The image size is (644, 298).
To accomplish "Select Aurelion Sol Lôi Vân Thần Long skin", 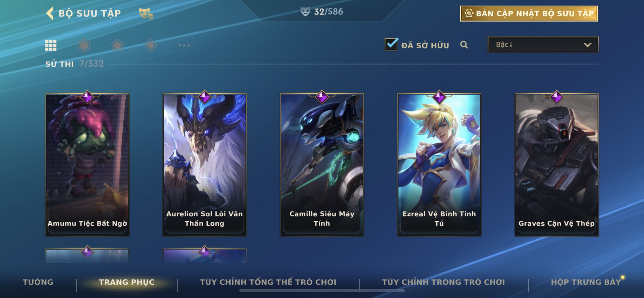I will point(205,165).
